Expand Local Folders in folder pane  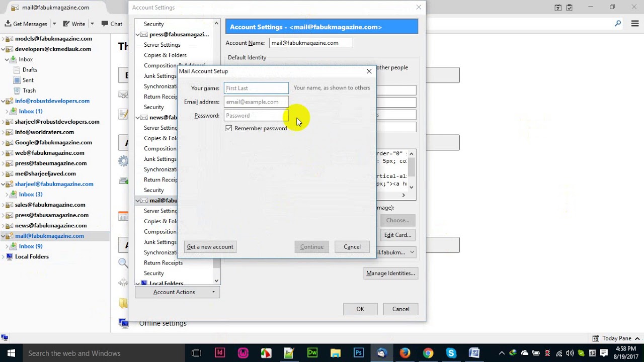[x=4, y=257]
